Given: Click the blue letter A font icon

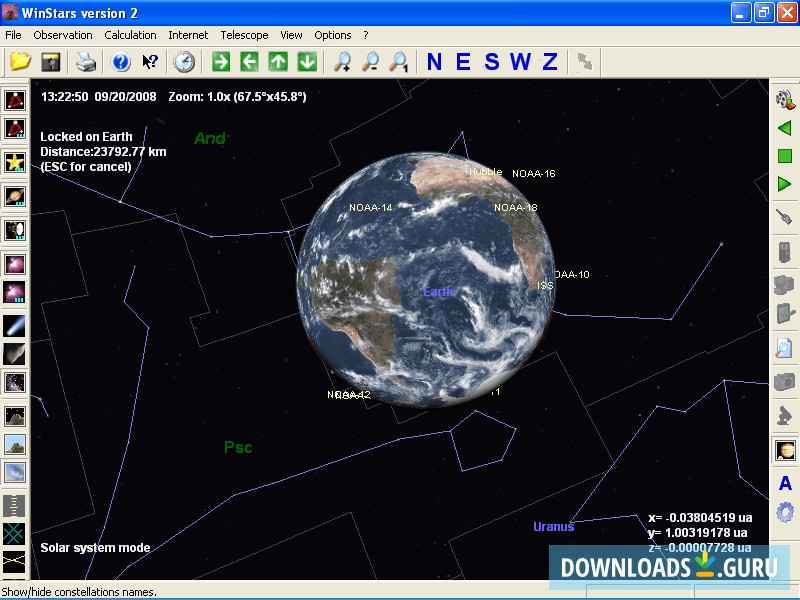Looking at the screenshot, I should [785, 483].
